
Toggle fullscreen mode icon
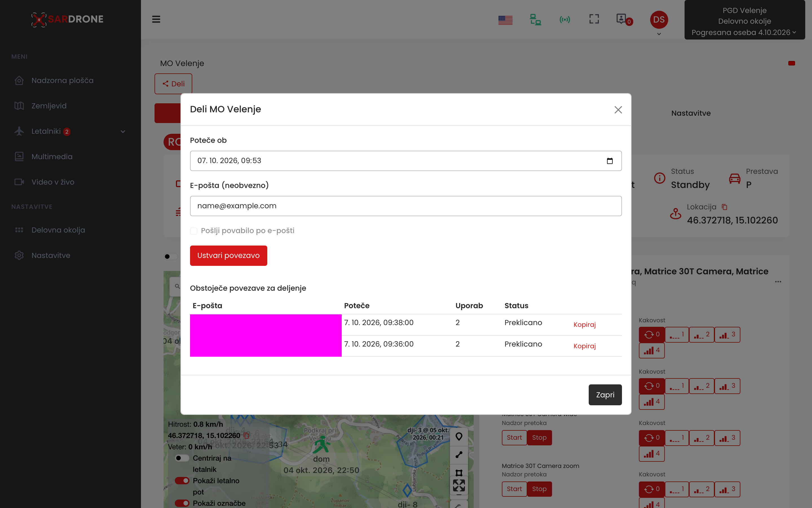[594, 19]
